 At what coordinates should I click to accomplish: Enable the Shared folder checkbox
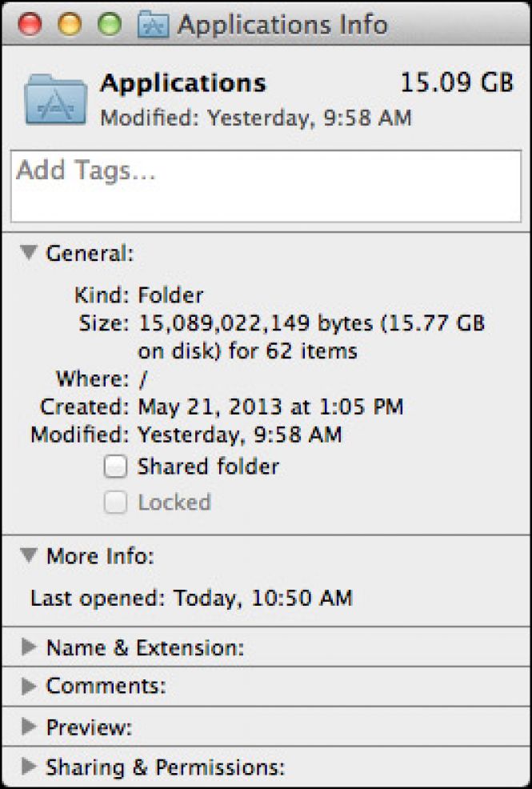(116, 467)
